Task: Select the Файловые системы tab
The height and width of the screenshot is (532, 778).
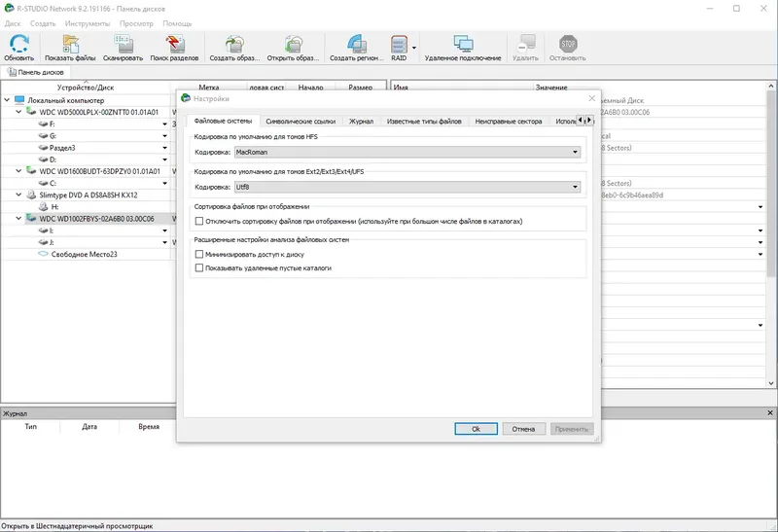Action: tap(224, 121)
